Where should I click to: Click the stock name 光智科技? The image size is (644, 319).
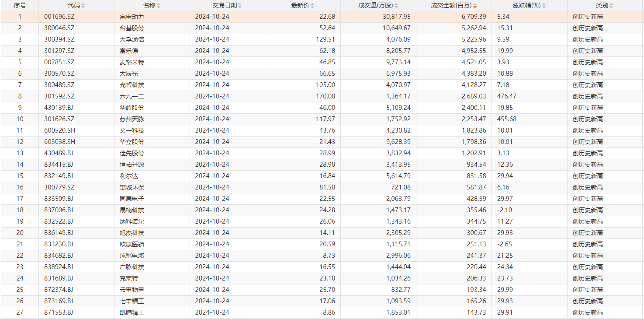tap(132, 85)
